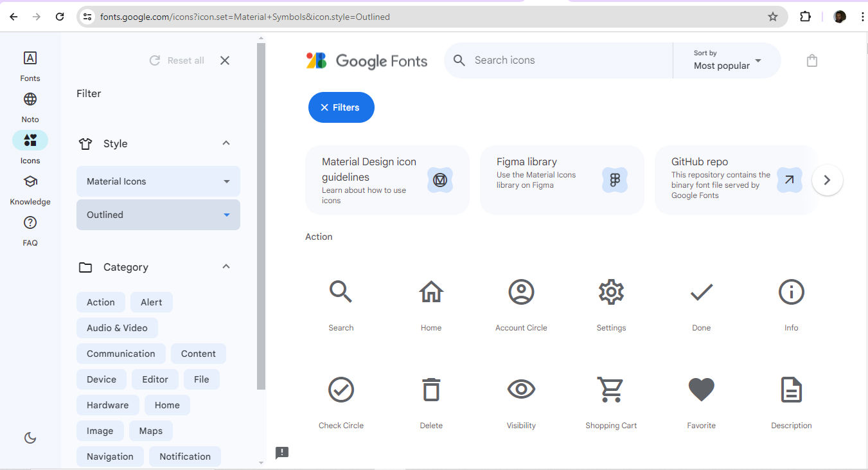
Task: Enable the Communication category filter
Action: [x=121, y=353]
